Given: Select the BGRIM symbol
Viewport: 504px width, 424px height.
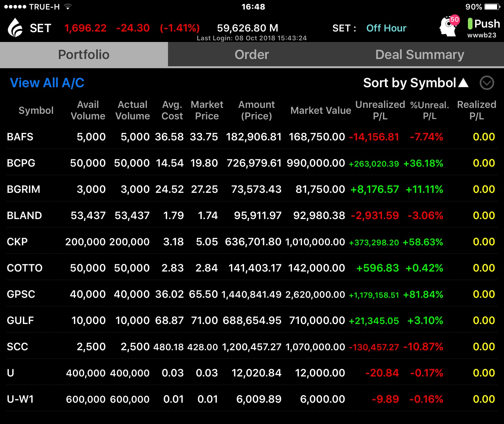Looking at the screenshot, I should [x=24, y=189].
